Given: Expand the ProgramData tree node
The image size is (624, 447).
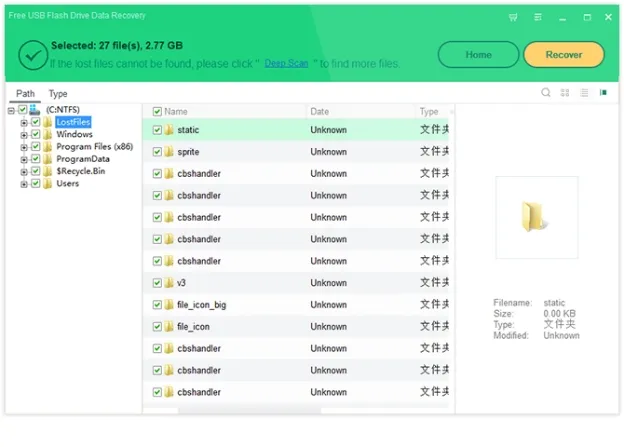Looking at the screenshot, I should click(24, 160).
